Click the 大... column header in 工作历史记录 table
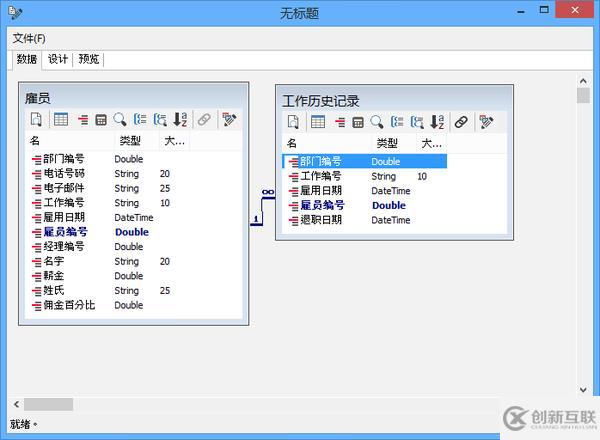This screenshot has height=440, width=600. click(x=432, y=143)
